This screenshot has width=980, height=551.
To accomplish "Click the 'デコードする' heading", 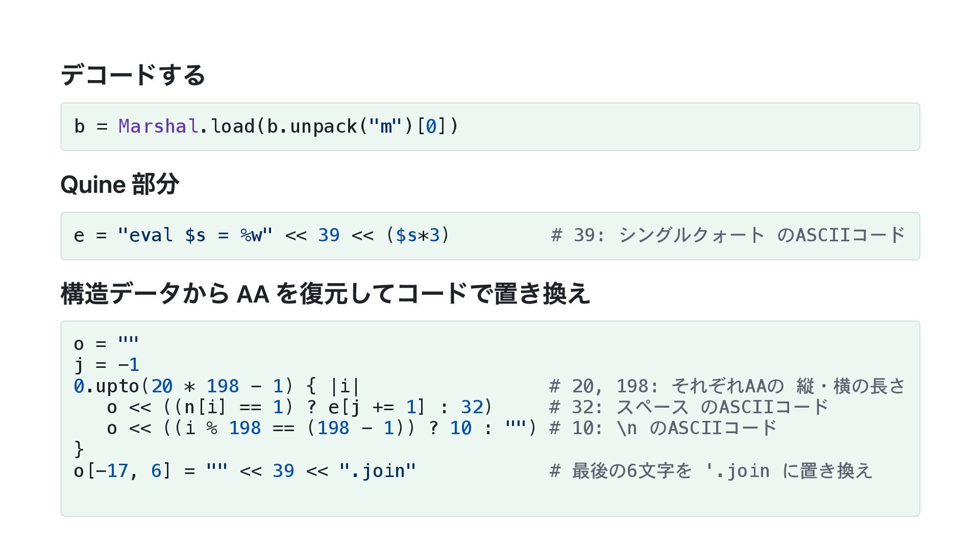I will click(133, 75).
